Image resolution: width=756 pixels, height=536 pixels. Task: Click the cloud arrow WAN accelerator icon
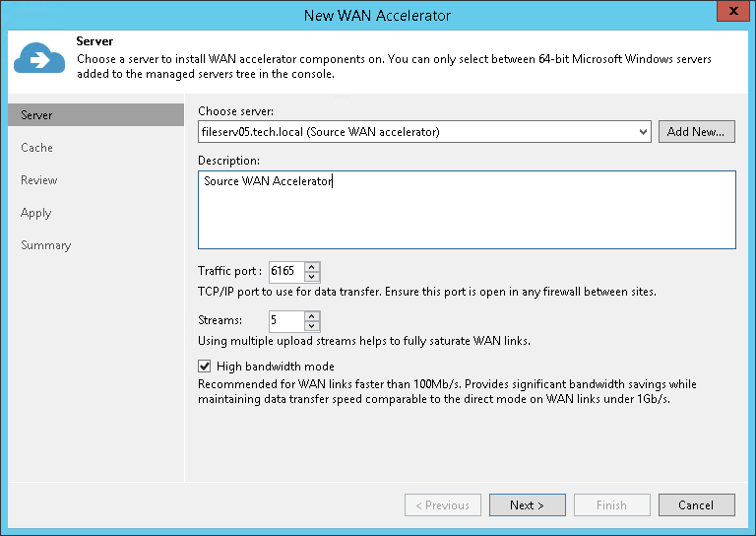click(39, 59)
